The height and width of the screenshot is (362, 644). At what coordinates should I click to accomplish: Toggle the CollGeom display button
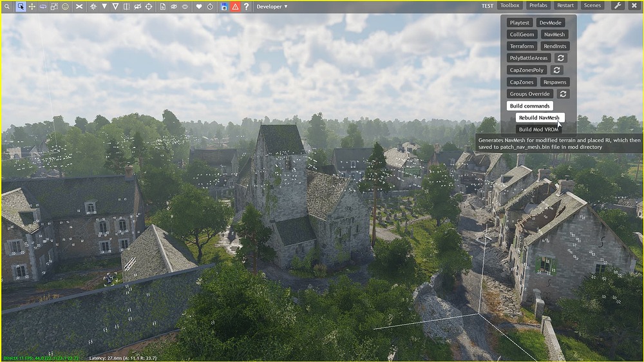click(x=522, y=35)
